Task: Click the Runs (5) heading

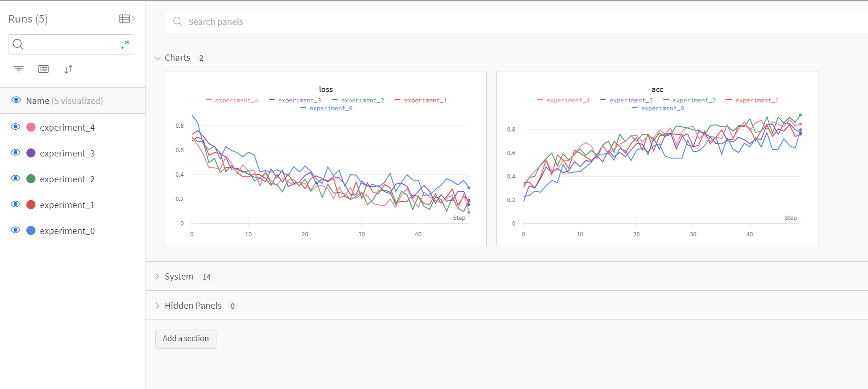Action: tap(28, 19)
